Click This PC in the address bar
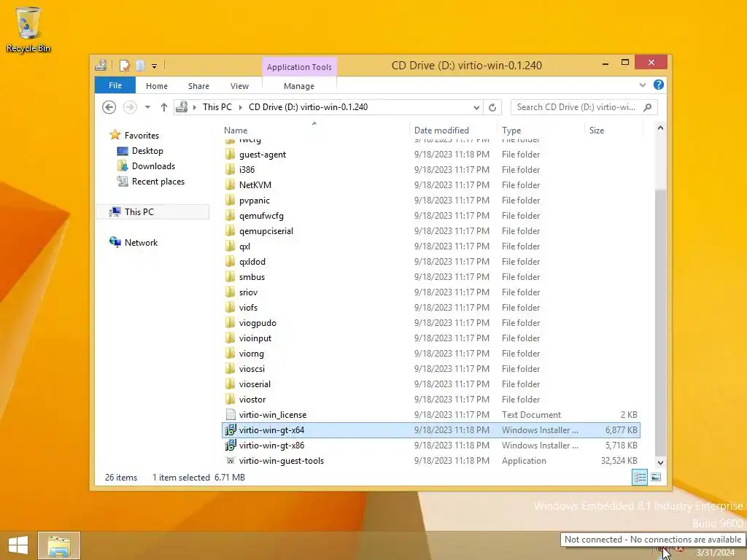This screenshot has width=747, height=560. pos(217,107)
